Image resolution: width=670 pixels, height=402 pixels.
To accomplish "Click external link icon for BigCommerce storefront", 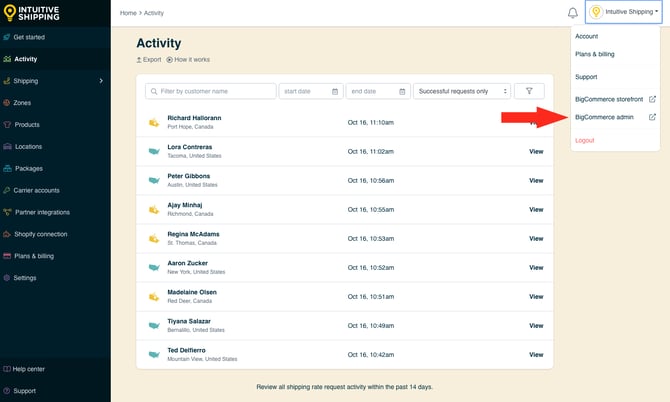I will click(652, 99).
